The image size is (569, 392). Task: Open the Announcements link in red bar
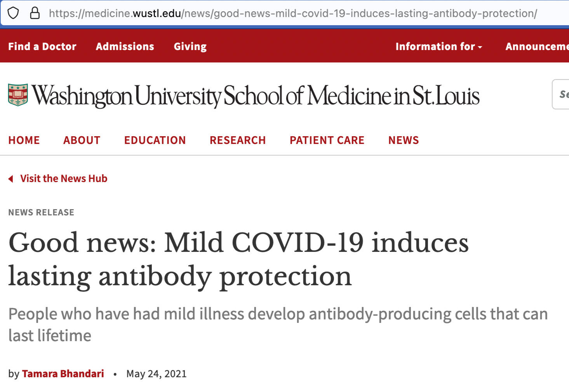pos(537,47)
